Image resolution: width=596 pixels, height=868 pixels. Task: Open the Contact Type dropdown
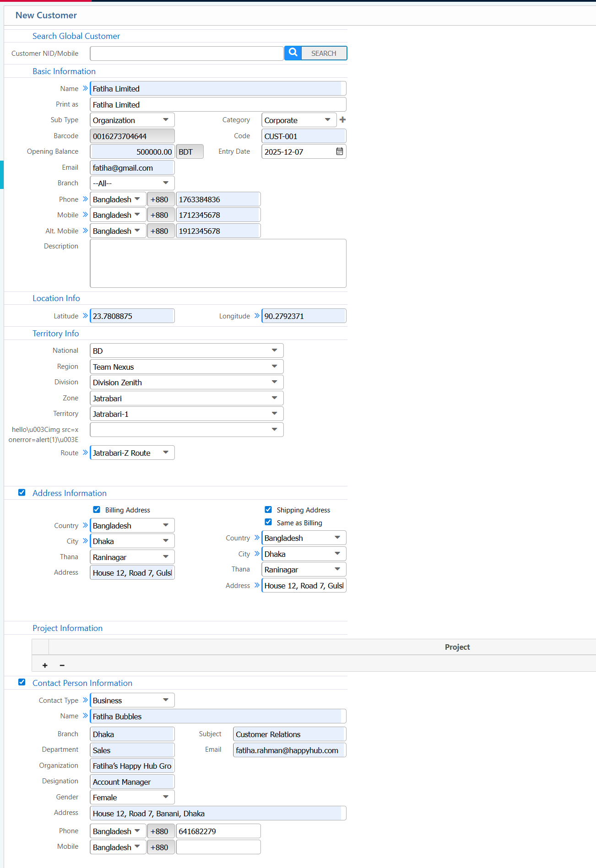(132, 700)
